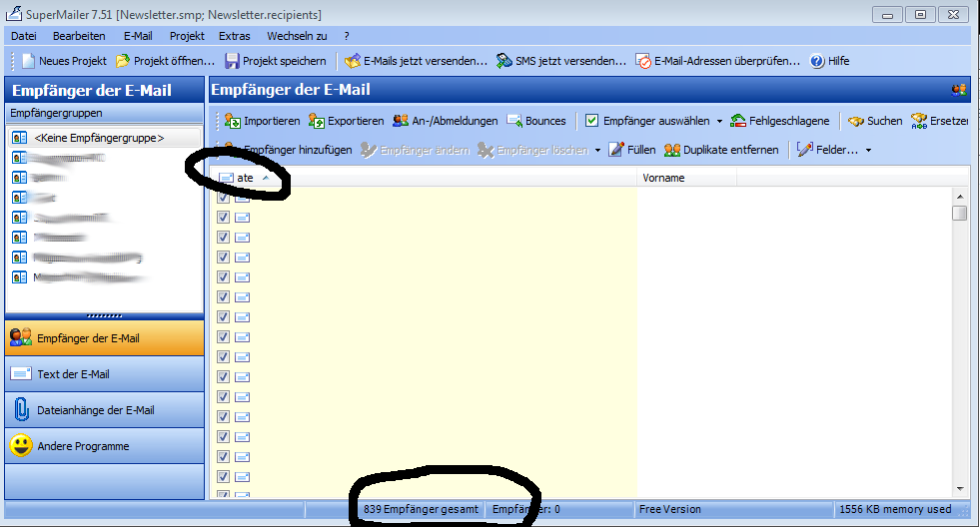Viewport: 980px width, 527px height.
Task: Save with Projekt speichern icon
Action: click(232, 61)
